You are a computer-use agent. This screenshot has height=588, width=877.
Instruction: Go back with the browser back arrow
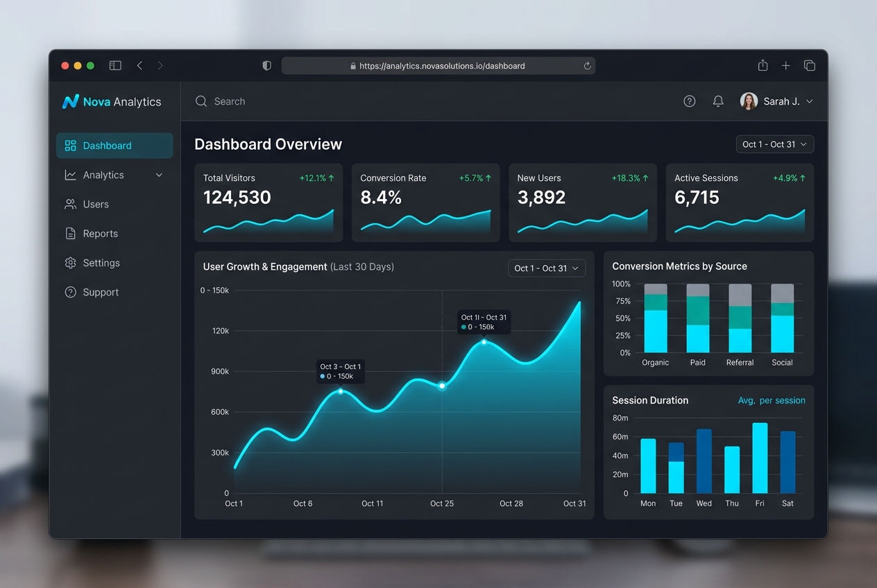point(139,65)
